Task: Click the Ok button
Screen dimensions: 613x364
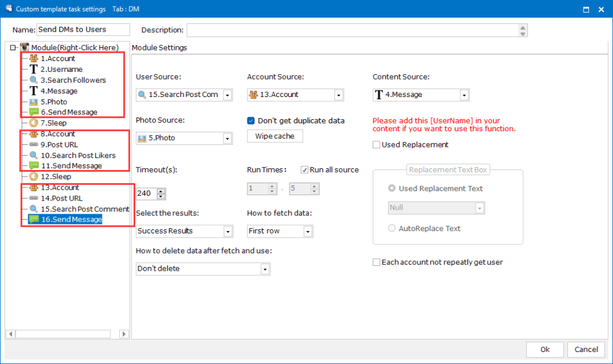Action: (x=544, y=350)
